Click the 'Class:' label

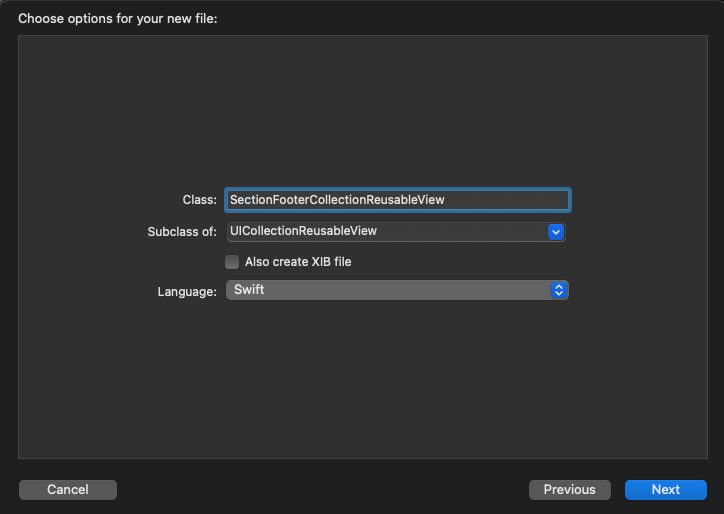(199, 200)
